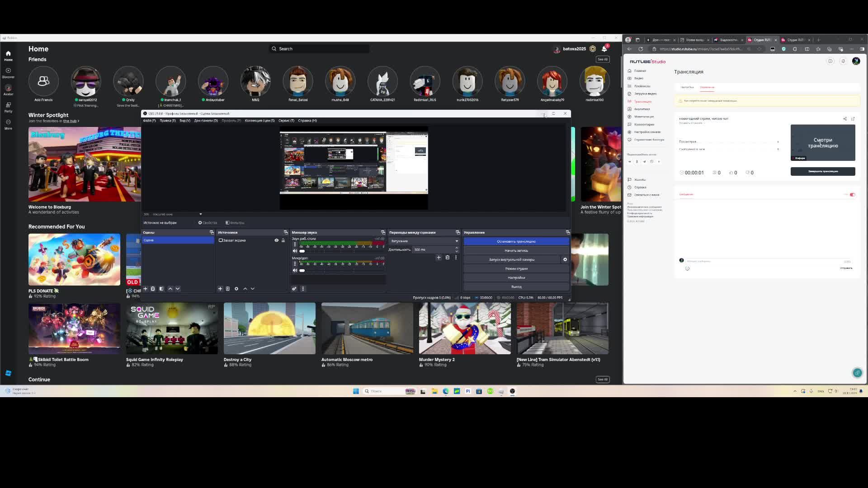Open Discover in Roblox sidebar
Viewport: 868px width, 488px height.
point(8,73)
